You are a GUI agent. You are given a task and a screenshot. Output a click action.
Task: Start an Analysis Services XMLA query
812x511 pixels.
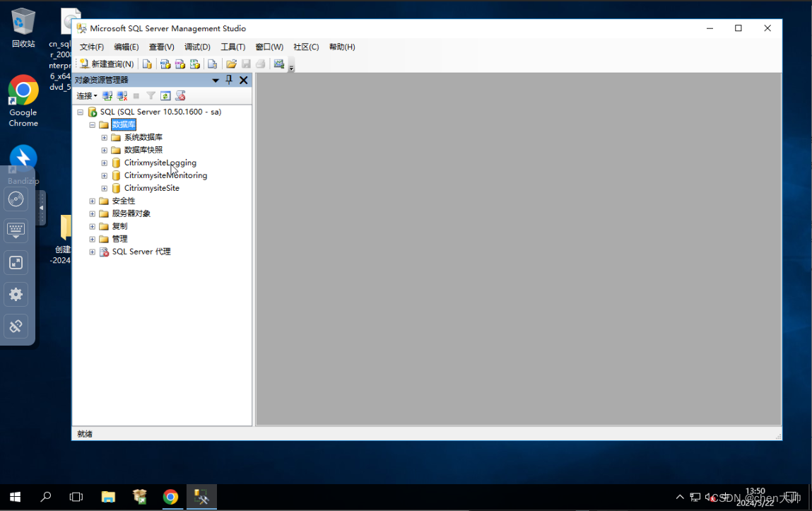pos(195,64)
